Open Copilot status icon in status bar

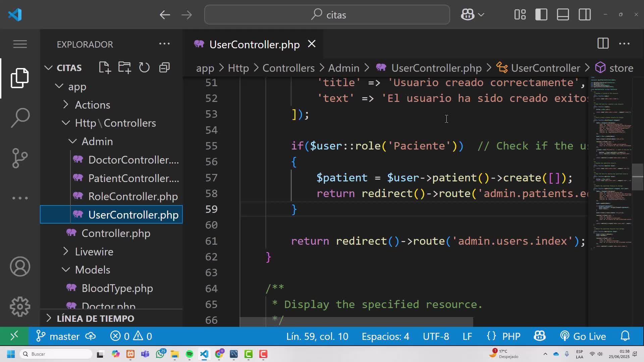point(540,336)
